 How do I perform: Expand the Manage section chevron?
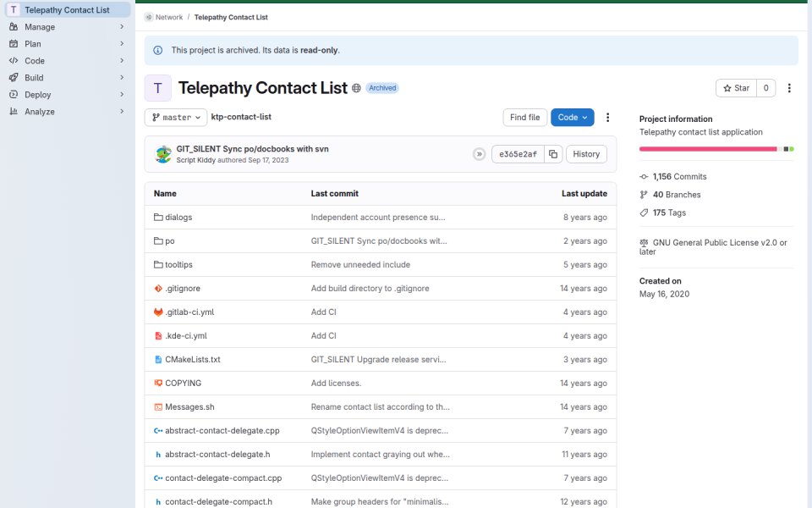[122, 27]
